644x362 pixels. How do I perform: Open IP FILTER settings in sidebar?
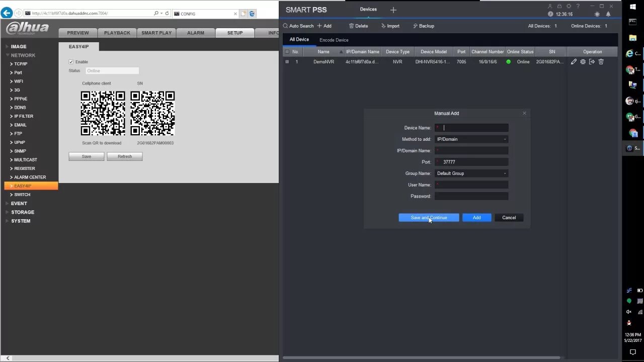(24, 116)
